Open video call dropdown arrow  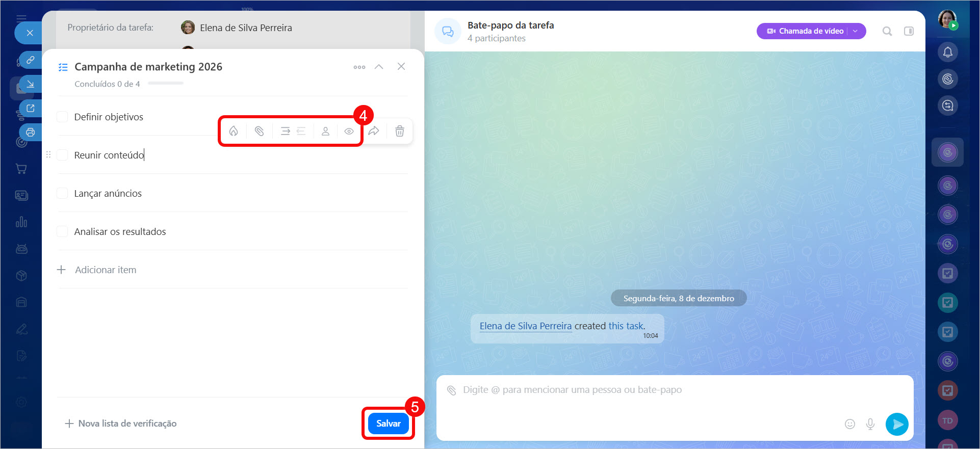pyautogui.click(x=856, y=31)
